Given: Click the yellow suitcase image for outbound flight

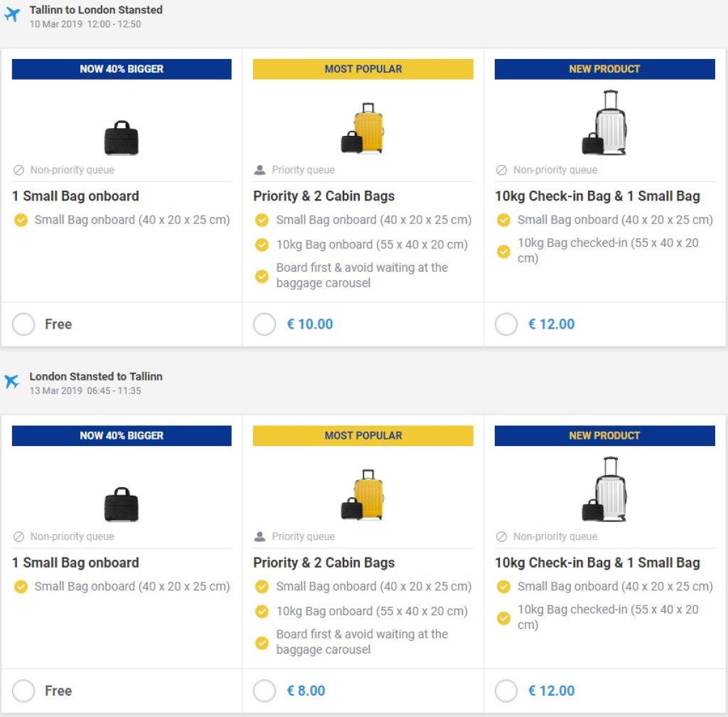Looking at the screenshot, I should [368, 129].
